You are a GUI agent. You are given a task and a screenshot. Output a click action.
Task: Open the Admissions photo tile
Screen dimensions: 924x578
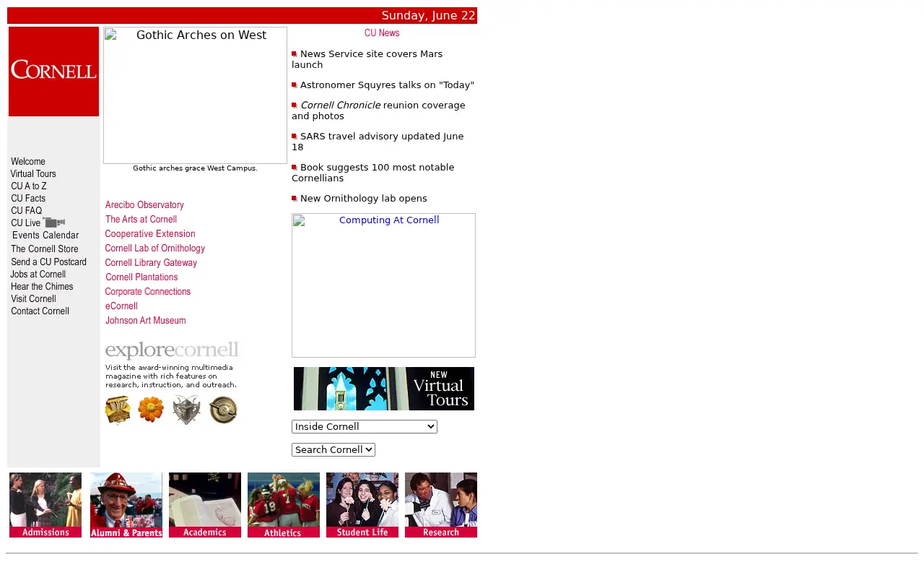tap(45, 505)
